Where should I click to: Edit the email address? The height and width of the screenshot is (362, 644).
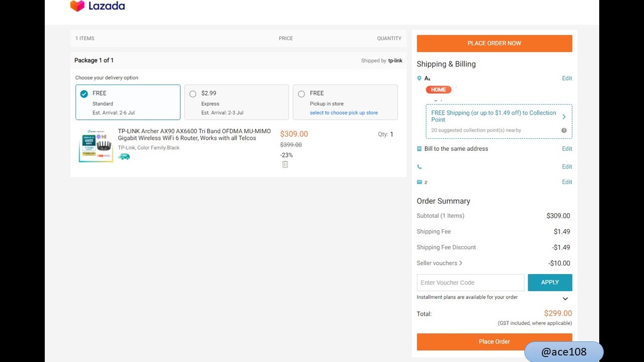tap(567, 182)
